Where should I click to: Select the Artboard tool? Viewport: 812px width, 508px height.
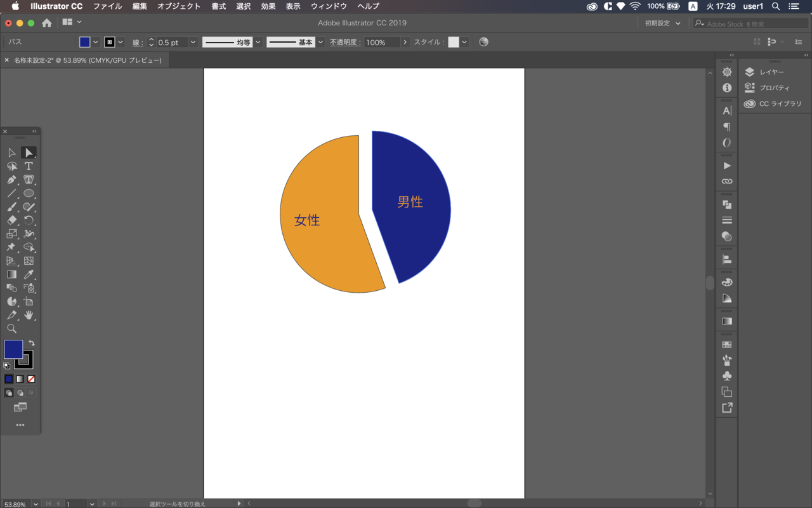[29, 302]
